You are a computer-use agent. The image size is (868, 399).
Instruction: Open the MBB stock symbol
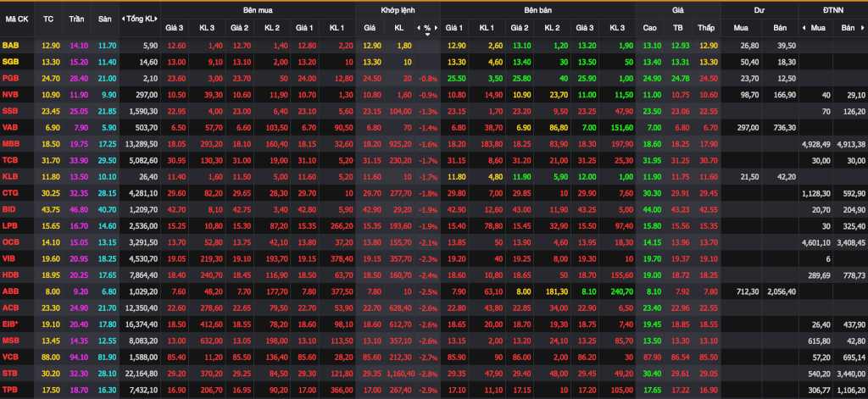point(10,145)
